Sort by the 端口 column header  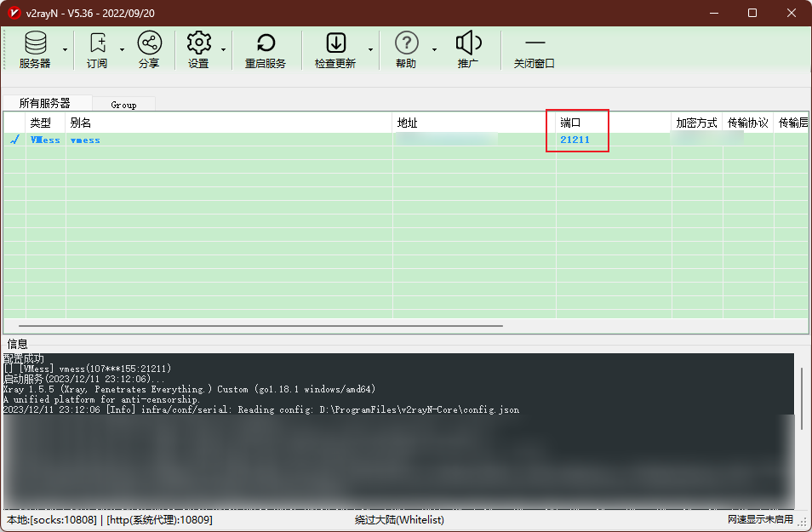coord(614,123)
